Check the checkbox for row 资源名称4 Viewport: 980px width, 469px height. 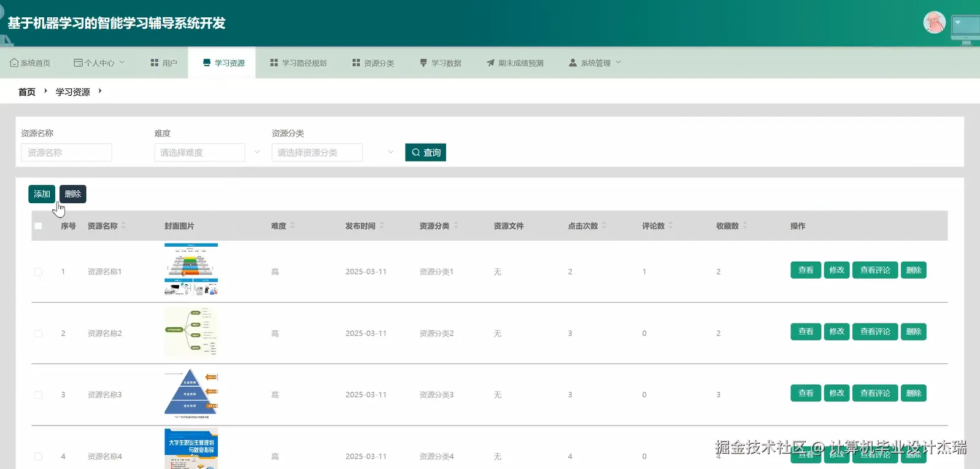point(38,456)
